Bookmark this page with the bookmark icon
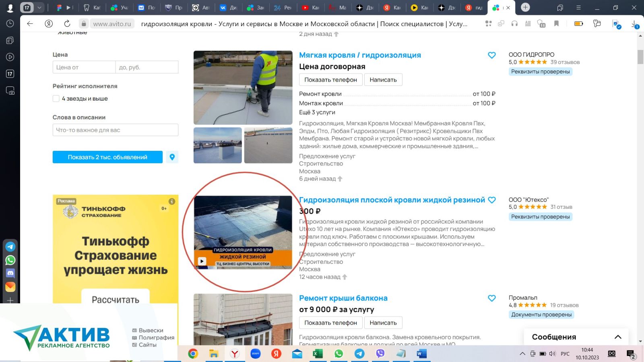 coord(556,24)
